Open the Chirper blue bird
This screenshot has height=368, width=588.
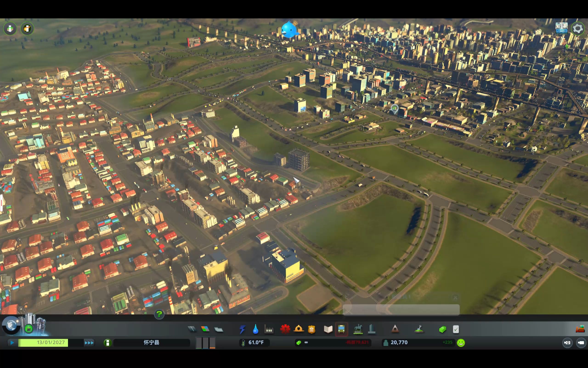290,29
